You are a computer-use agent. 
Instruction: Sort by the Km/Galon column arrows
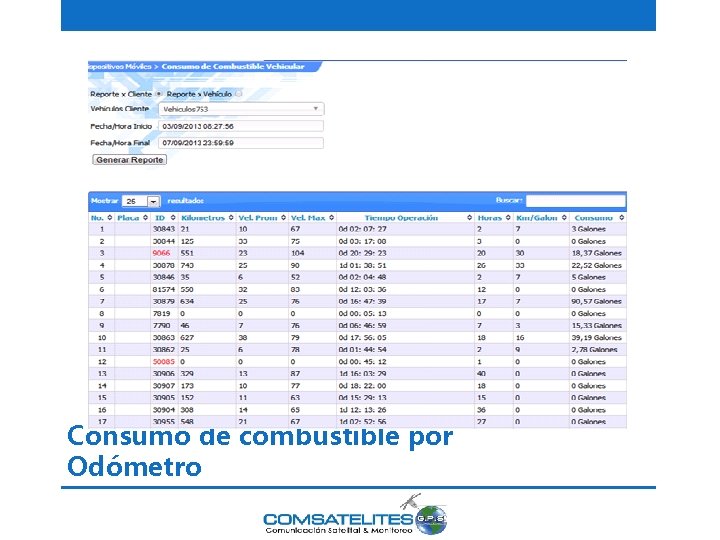click(x=564, y=218)
